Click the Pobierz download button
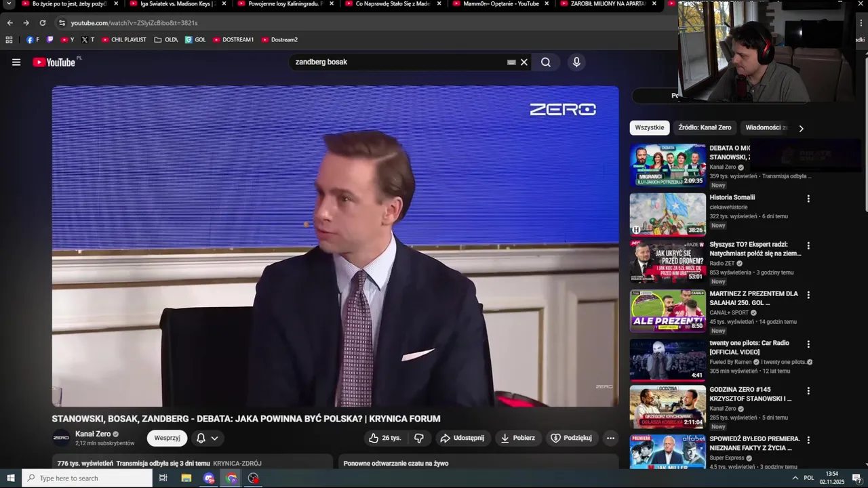Image resolution: width=868 pixels, height=488 pixels. tap(517, 438)
